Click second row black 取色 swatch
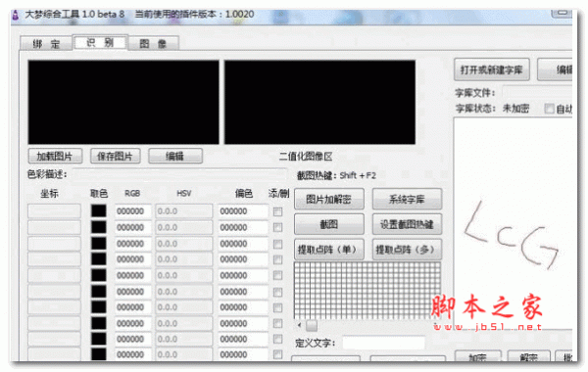588x372 pixels. click(x=99, y=227)
